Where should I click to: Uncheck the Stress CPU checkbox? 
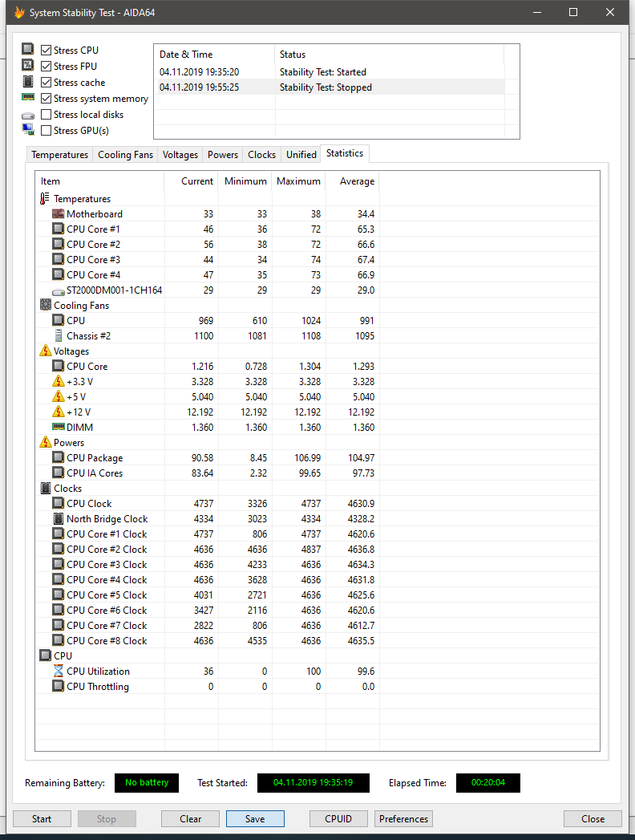point(46,50)
